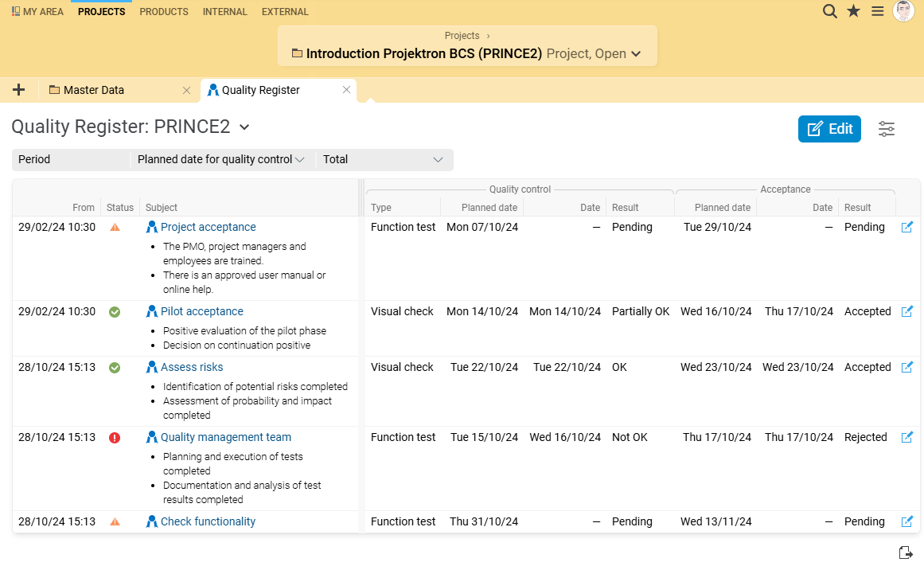Click the Rejected acceptance result cell

(x=866, y=437)
